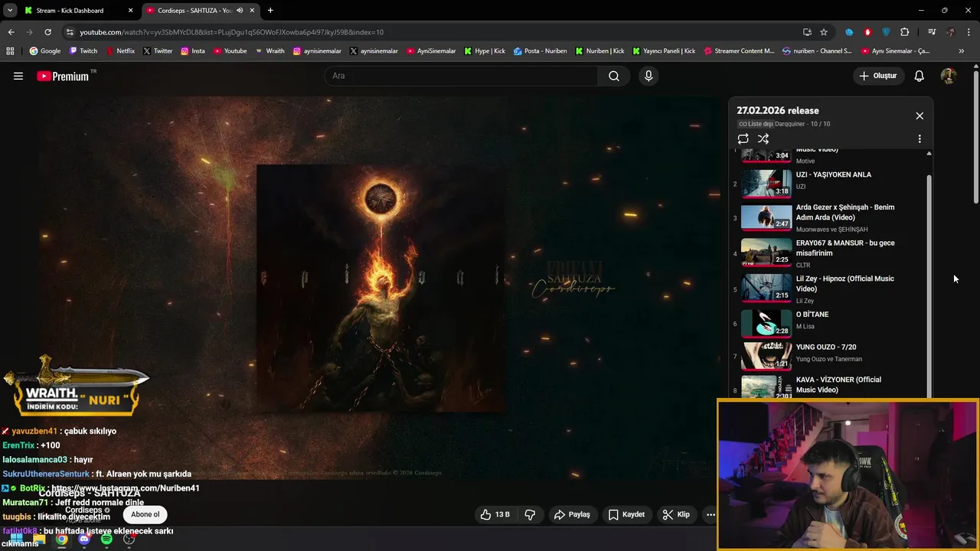Go back with browser back arrow
980x551 pixels.
click(x=11, y=32)
